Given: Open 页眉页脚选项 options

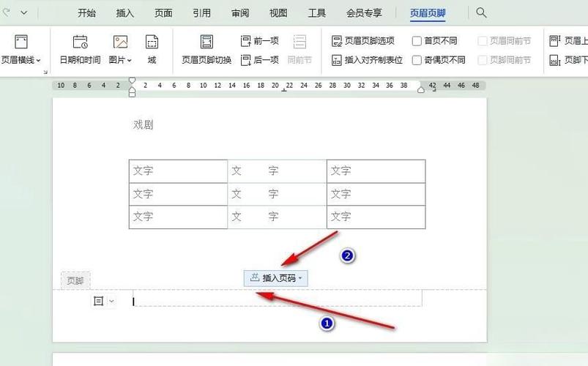Looking at the screenshot, I should pos(363,40).
